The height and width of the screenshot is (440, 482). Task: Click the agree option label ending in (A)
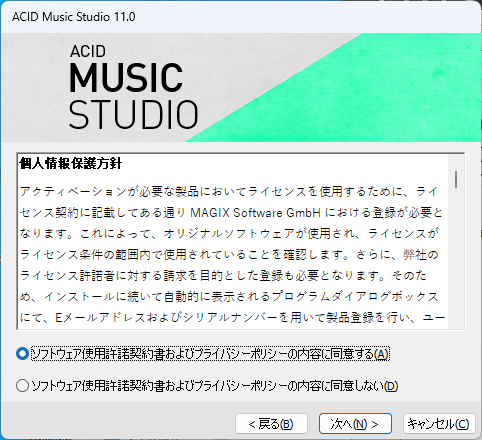210,354
